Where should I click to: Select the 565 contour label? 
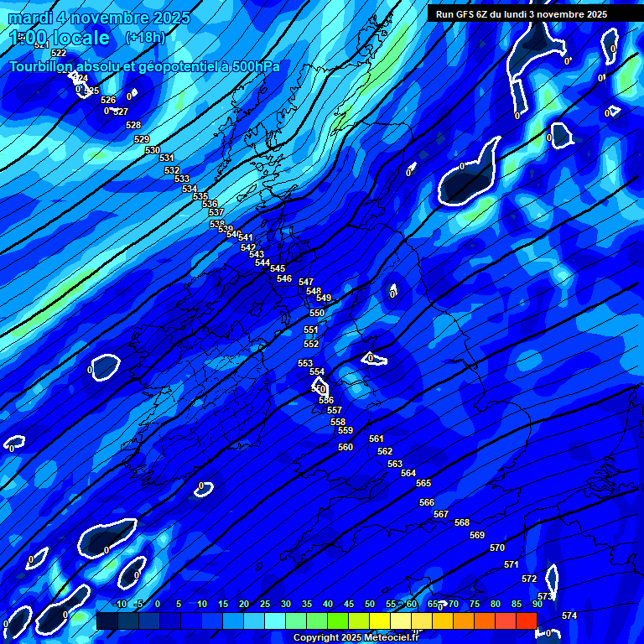coord(423,484)
